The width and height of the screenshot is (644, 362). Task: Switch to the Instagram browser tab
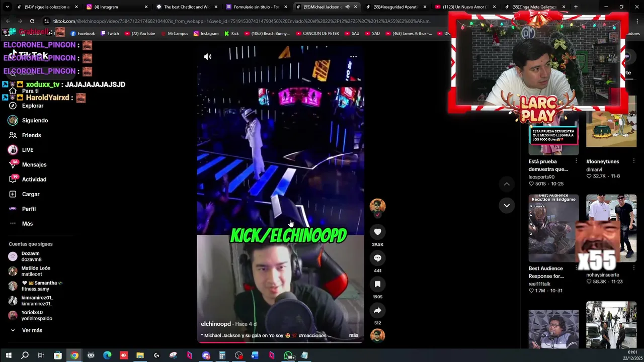point(117,7)
